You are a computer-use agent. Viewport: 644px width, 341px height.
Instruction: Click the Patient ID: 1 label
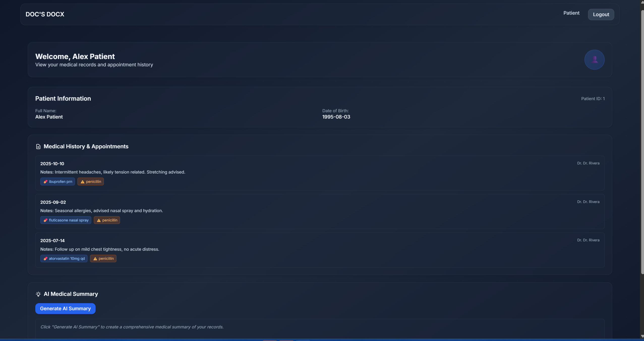coord(593,99)
